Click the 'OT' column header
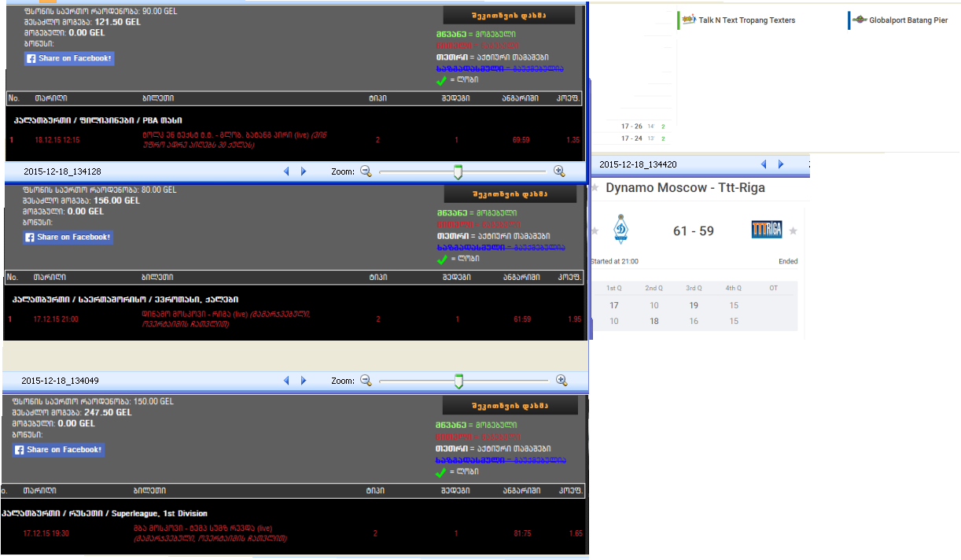Image resolution: width=961 pixels, height=560 pixels. [x=773, y=288]
